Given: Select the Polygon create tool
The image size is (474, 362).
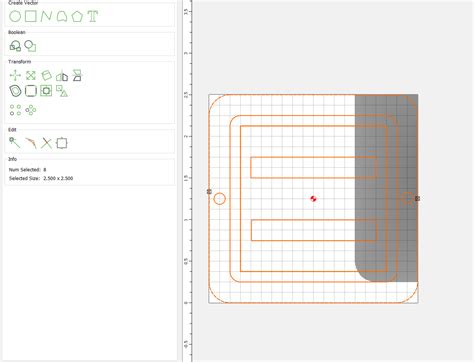Looking at the screenshot, I should [x=77, y=16].
